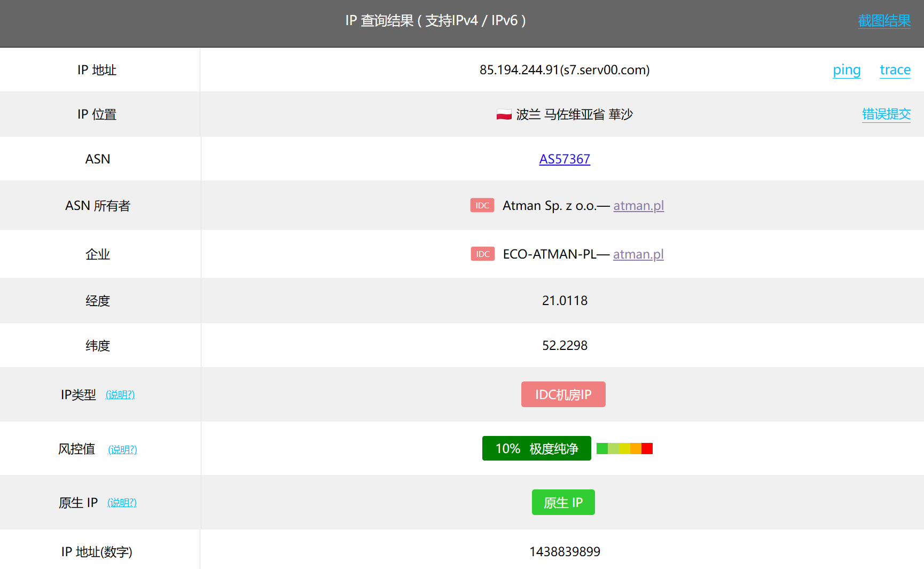Click the Poland flag icon
This screenshot has height=569, width=924.
(x=504, y=114)
